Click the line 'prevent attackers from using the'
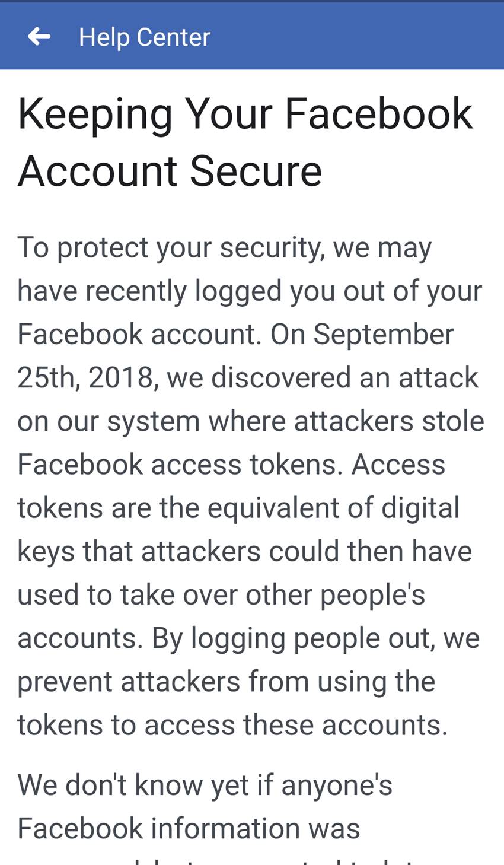Image resolution: width=504 pixels, height=865 pixels. 226,682
